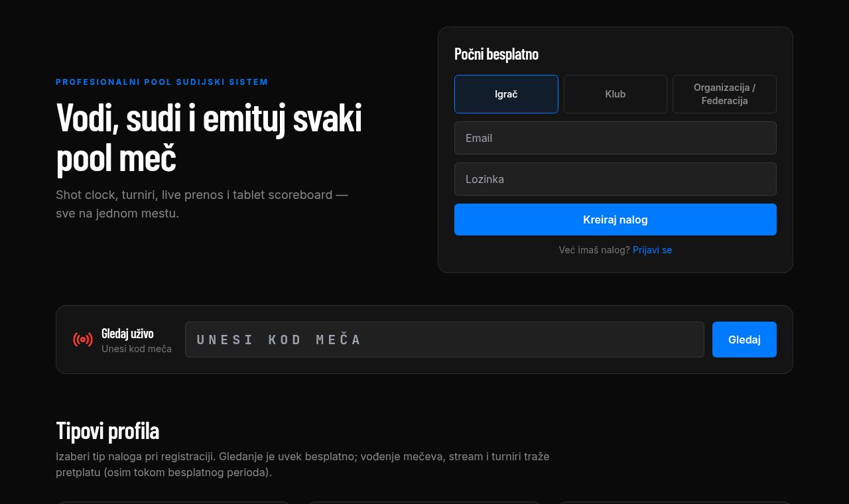Submit with the Kreiraj nalog button
The height and width of the screenshot is (504, 849).
tap(616, 220)
